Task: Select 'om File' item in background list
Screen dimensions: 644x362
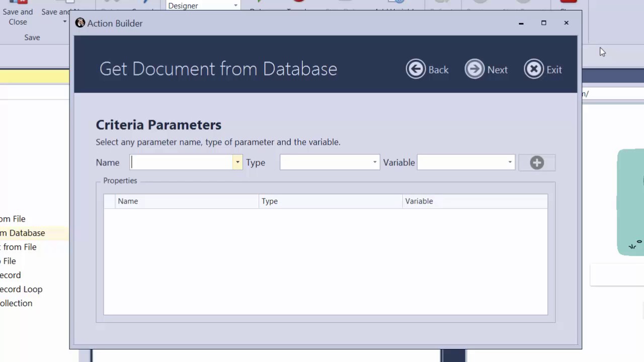Action: [x=13, y=219]
